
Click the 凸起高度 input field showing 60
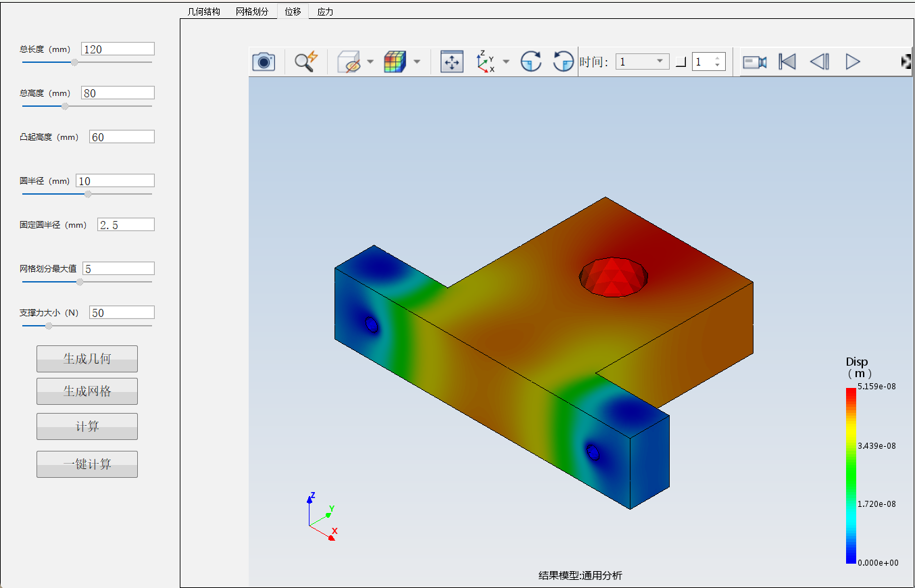coord(122,137)
